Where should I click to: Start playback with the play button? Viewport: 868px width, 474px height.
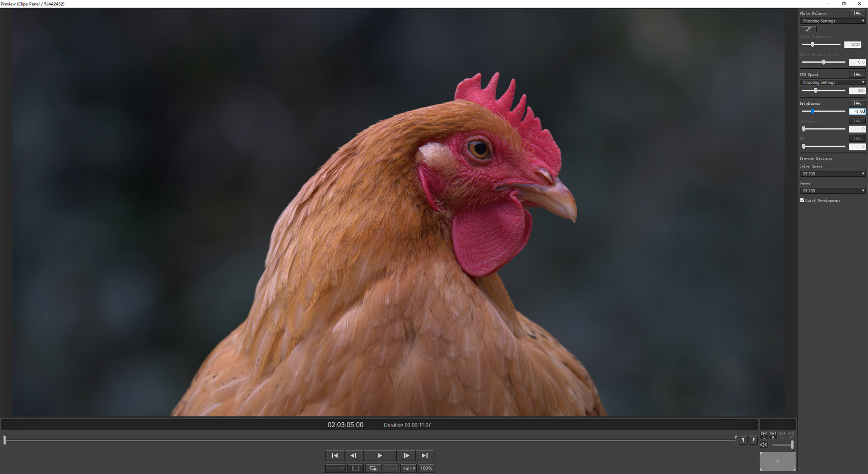pyautogui.click(x=380, y=455)
